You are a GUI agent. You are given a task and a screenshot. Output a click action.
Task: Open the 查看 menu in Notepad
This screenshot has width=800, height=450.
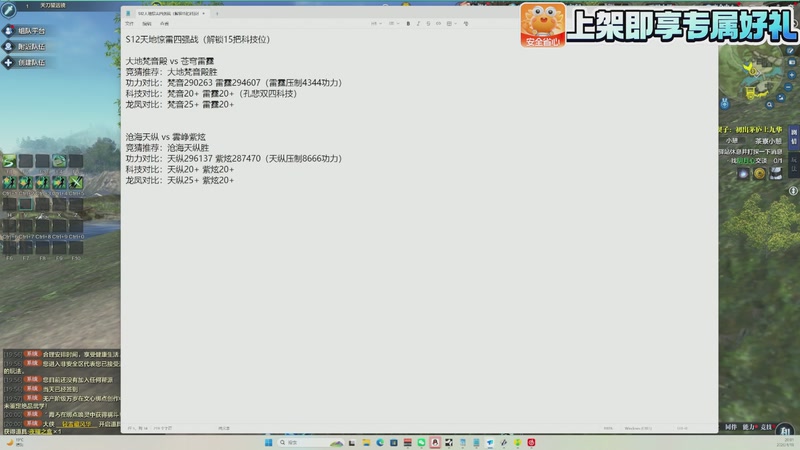[x=164, y=23]
